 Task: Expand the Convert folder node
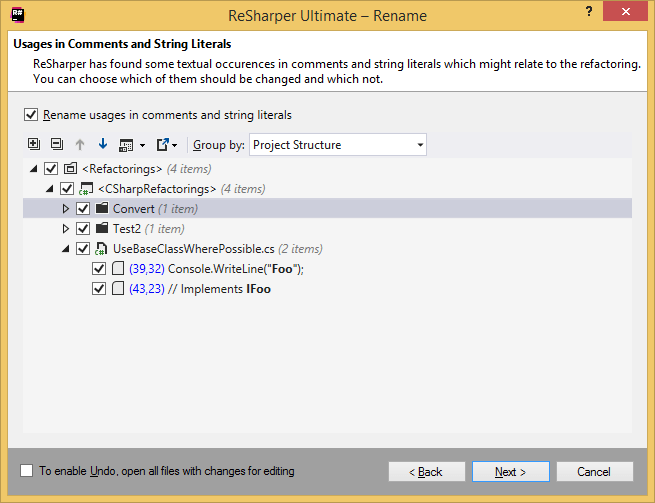click(66, 209)
